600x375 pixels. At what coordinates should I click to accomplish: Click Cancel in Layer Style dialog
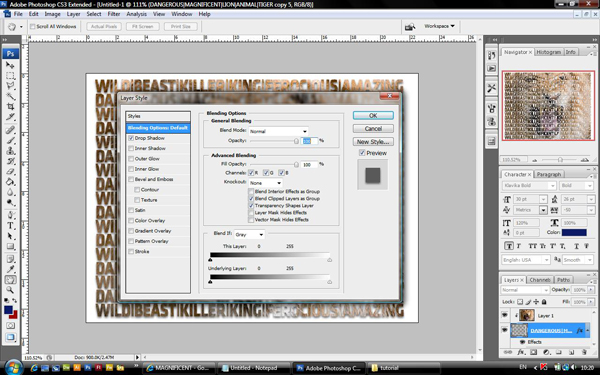tap(373, 129)
